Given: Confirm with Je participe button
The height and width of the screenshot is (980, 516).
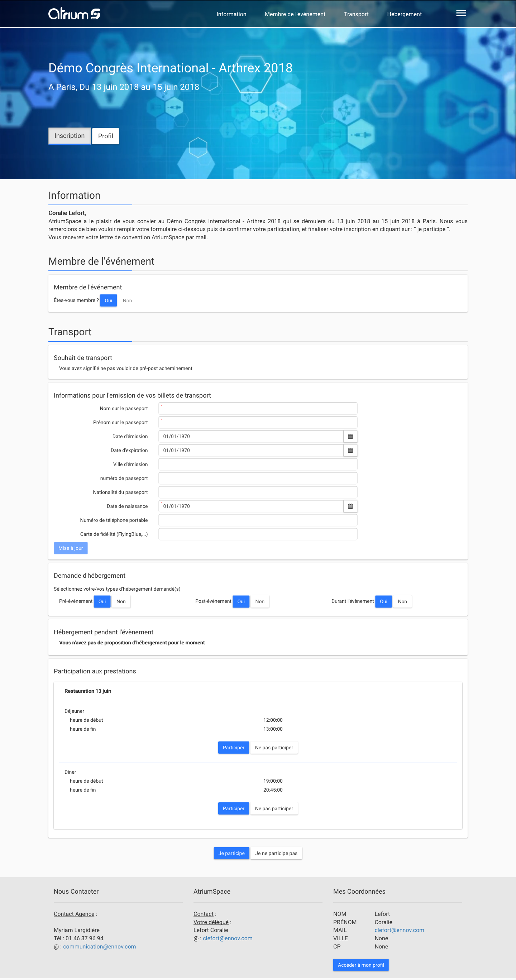Looking at the screenshot, I should tap(231, 853).
